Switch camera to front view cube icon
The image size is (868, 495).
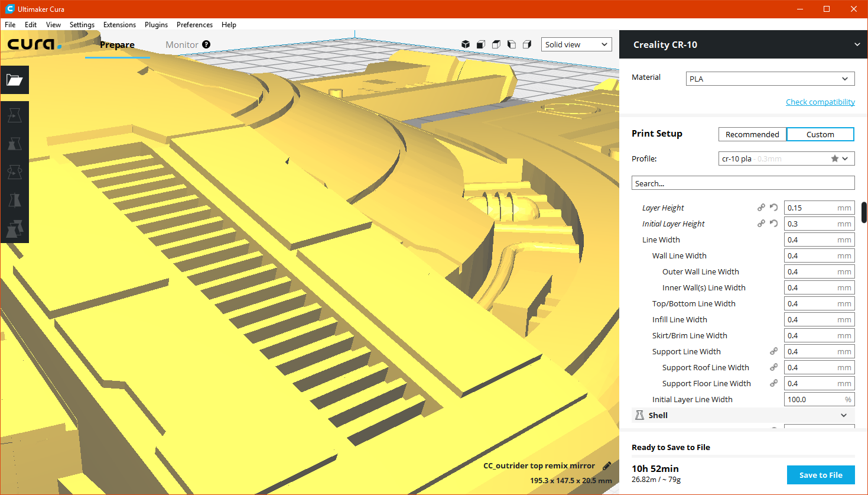point(481,44)
